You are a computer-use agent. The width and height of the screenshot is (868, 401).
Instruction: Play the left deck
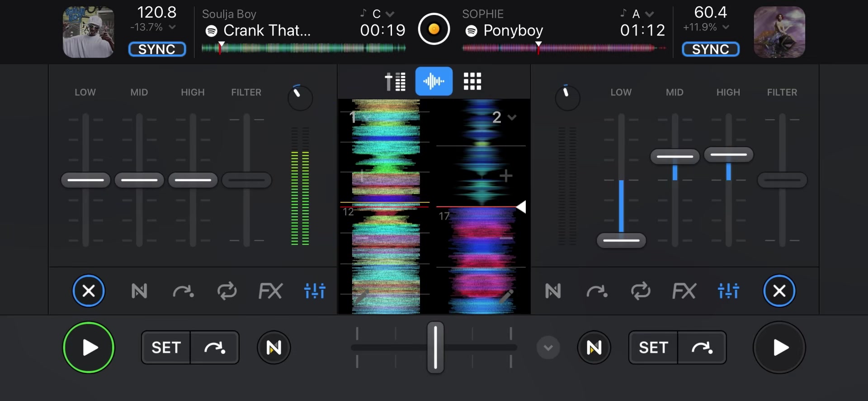tap(89, 348)
